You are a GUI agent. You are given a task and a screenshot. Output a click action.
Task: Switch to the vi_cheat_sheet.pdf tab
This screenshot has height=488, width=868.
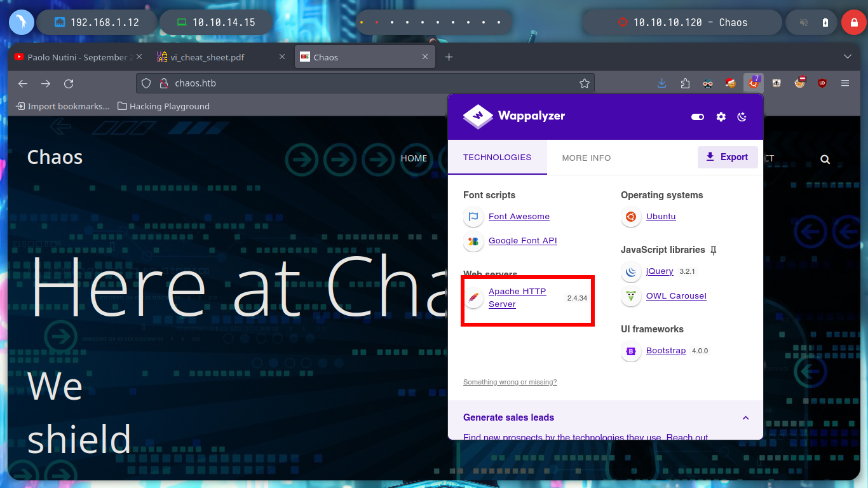pyautogui.click(x=221, y=57)
